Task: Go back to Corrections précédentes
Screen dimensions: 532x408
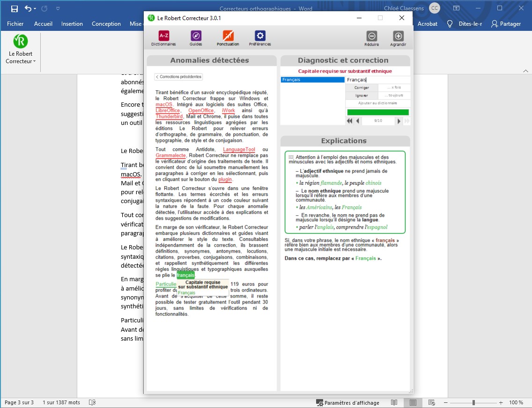Action: (x=178, y=77)
